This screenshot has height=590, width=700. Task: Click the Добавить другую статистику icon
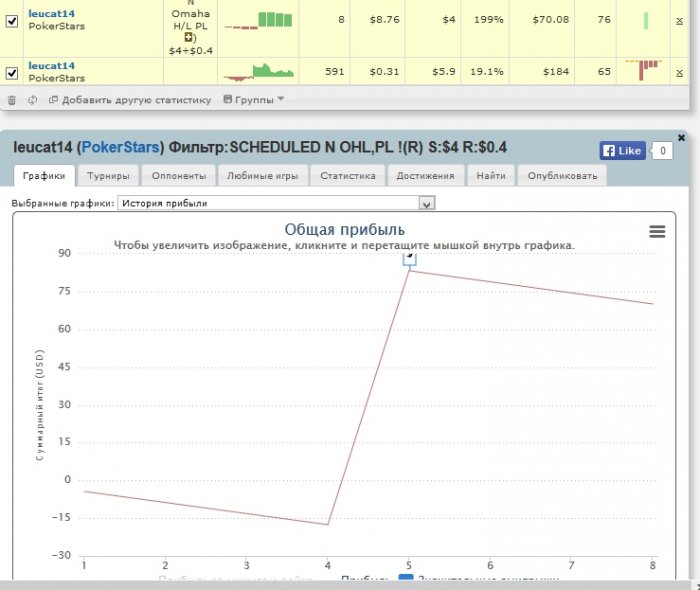pyautogui.click(x=53, y=100)
